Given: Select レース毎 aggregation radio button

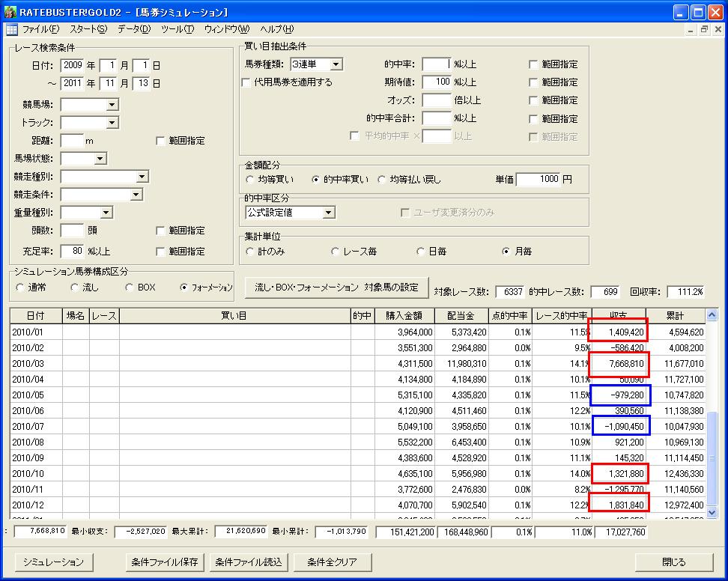Looking at the screenshot, I should 336,252.
